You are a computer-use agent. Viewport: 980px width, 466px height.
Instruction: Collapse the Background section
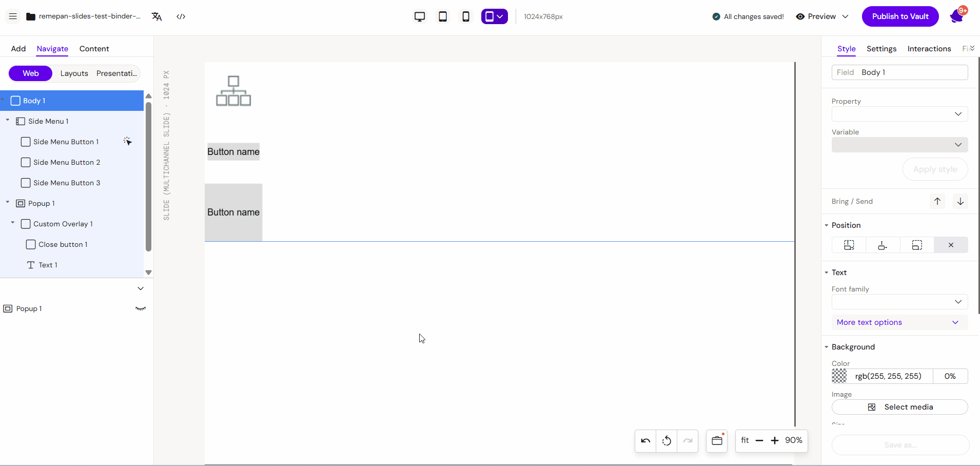(827, 347)
